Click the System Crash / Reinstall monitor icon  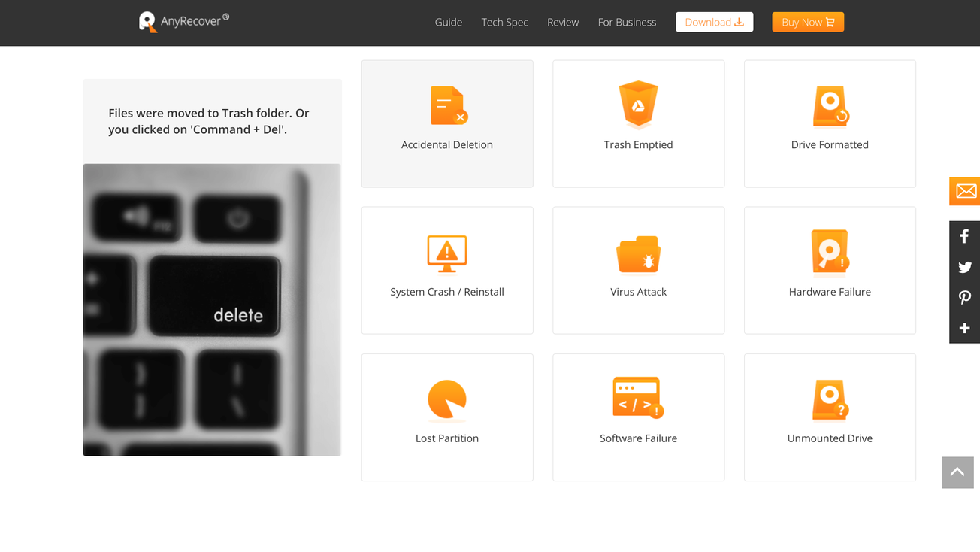click(x=447, y=253)
